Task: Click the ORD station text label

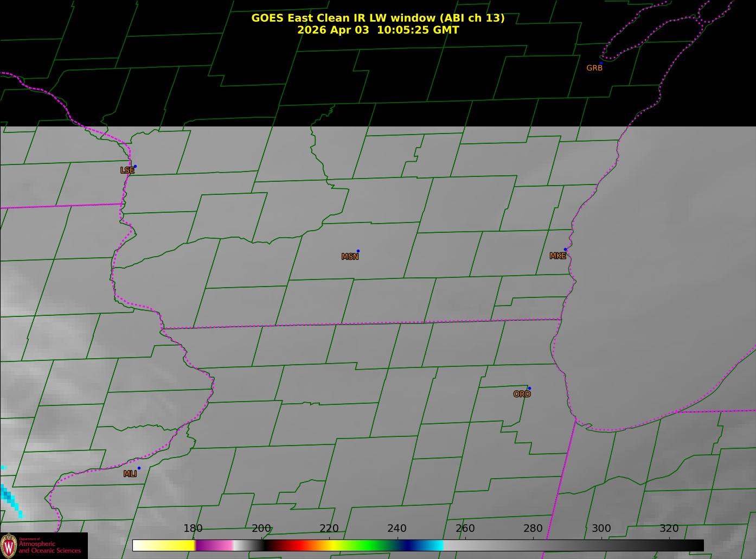Action: coord(522,395)
